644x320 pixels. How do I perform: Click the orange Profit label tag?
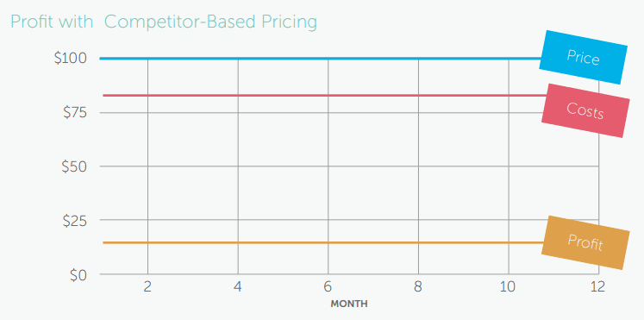(x=585, y=242)
